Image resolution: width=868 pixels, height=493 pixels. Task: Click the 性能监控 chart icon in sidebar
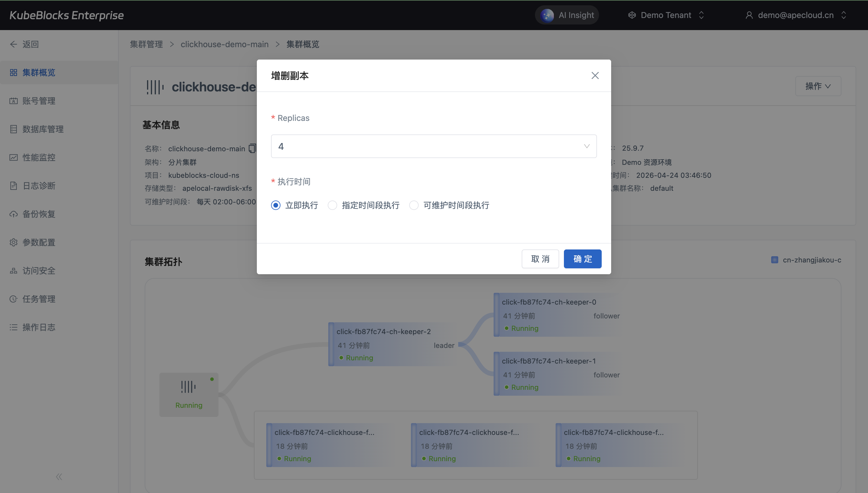pyautogui.click(x=14, y=157)
